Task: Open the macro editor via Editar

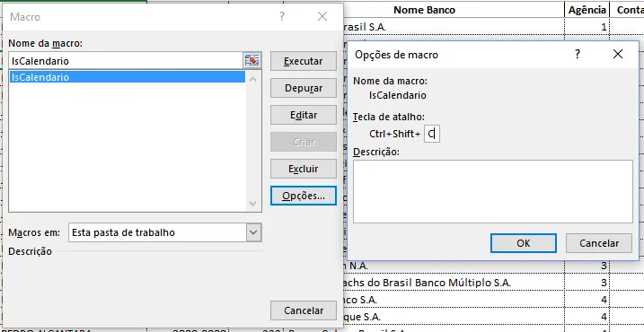Action: coord(304,116)
